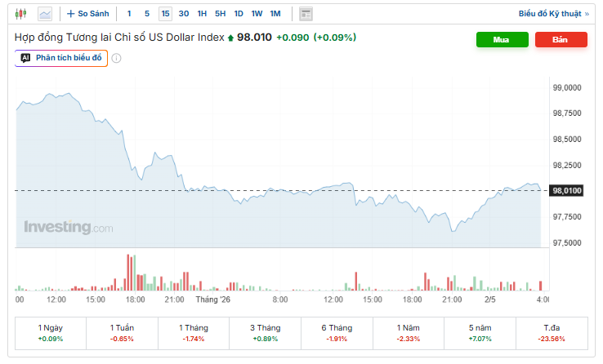Choose the 1 Tuần period
The width and height of the screenshot is (603, 364).
coord(122,333)
